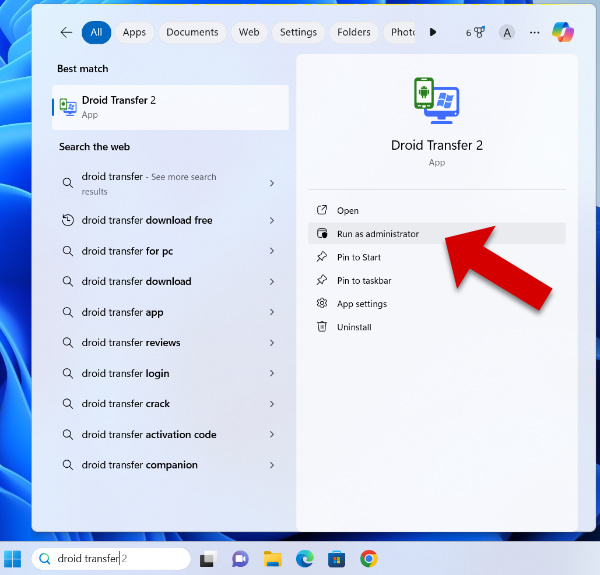This screenshot has width=600, height=575.
Task: Open suggestion 'droid transfer activation code'
Action: (169, 434)
